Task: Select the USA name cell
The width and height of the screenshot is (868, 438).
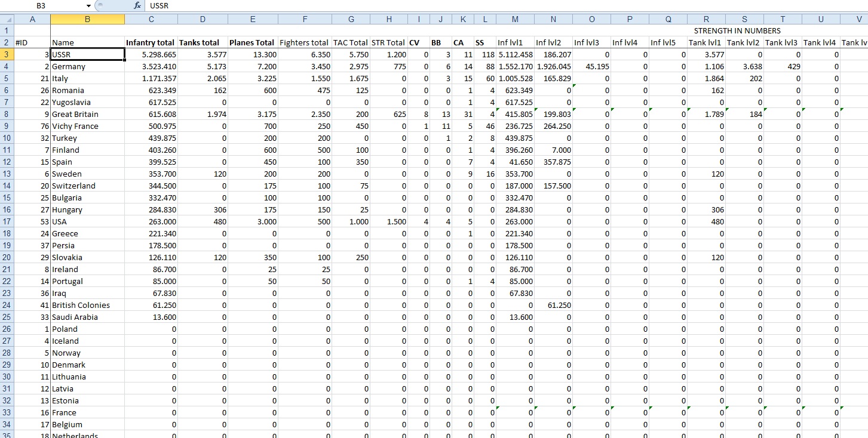Action: [88, 221]
